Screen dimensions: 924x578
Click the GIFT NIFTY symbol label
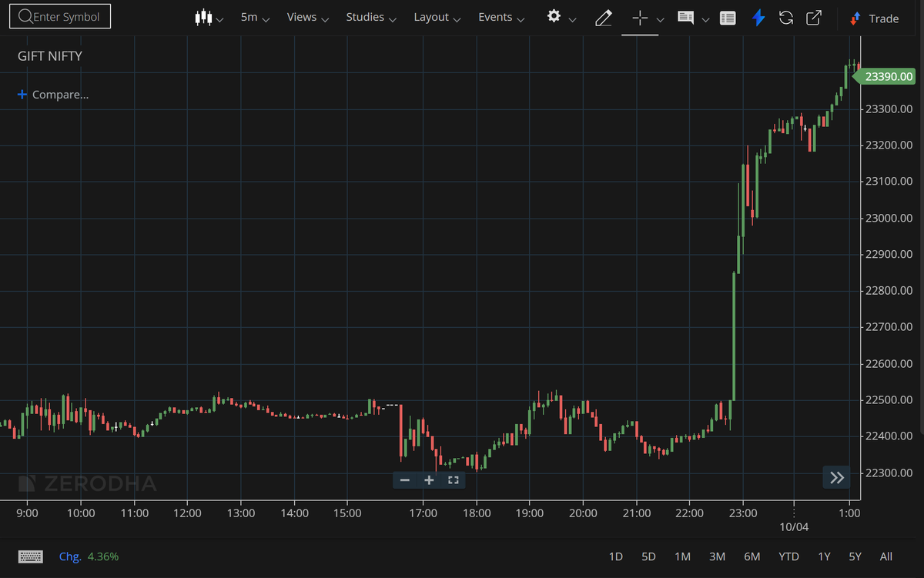[x=49, y=56]
